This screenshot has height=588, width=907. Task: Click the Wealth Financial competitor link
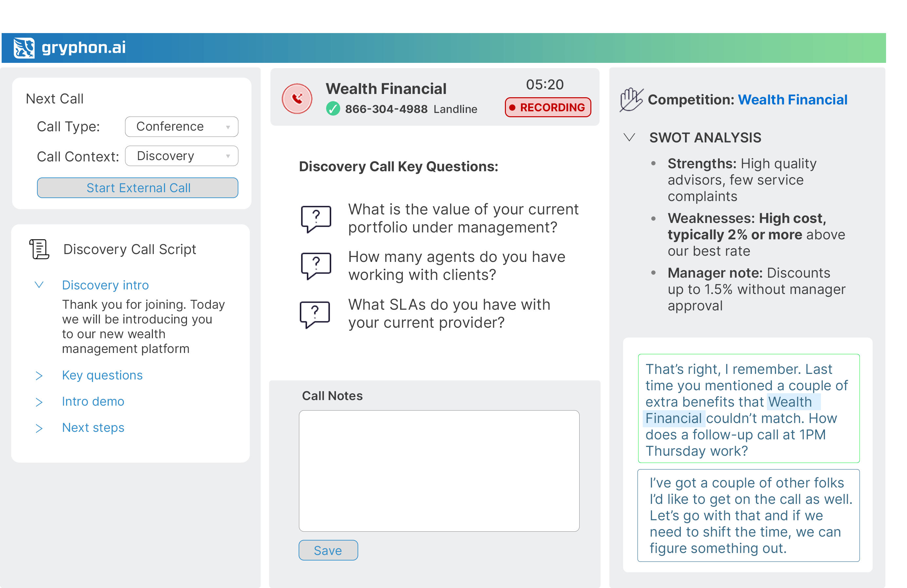click(793, 100)
